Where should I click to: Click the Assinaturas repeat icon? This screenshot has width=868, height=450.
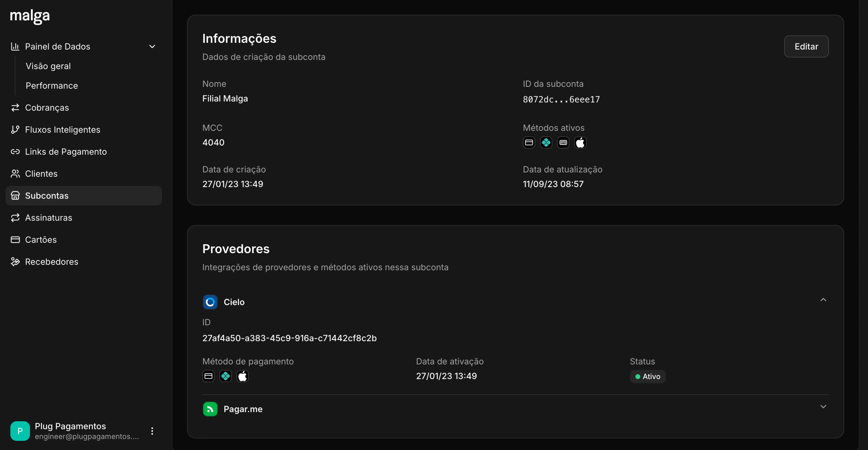point(15,218)
